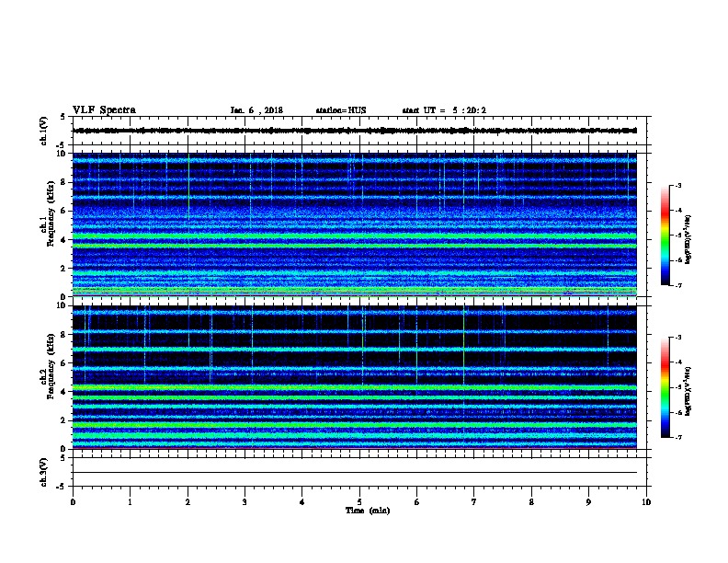Click inside the ch.1 spectrogram panel
The height and width of the screenshot is (563, 728).
(355, 224)
